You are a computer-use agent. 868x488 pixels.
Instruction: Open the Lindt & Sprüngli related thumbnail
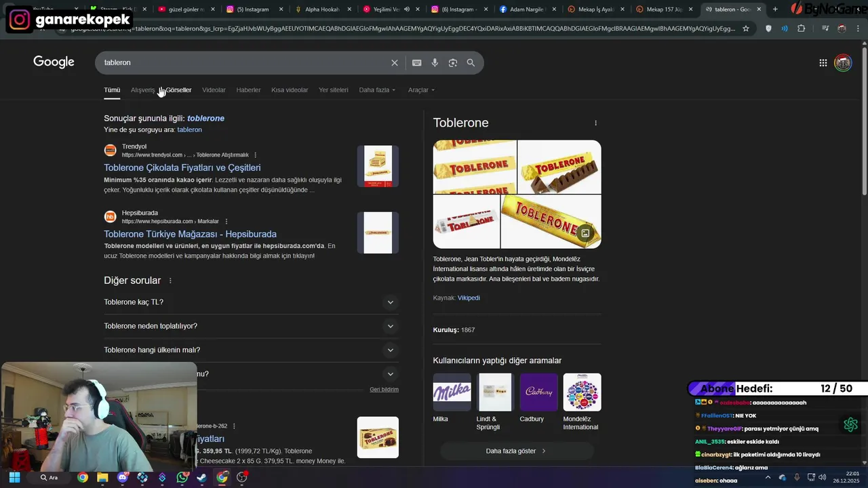495,392
